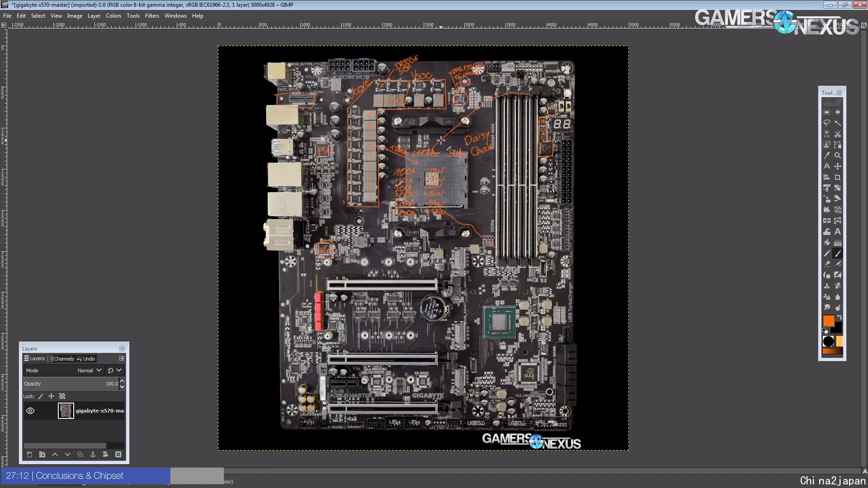
Task: Raise the layer one step
Action: [x=55, y=455]
